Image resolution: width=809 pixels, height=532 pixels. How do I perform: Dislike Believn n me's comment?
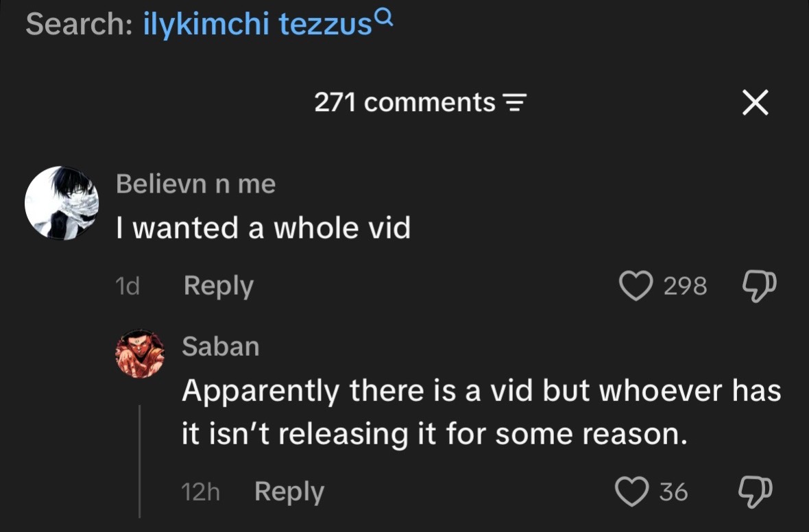coord(759,286)
